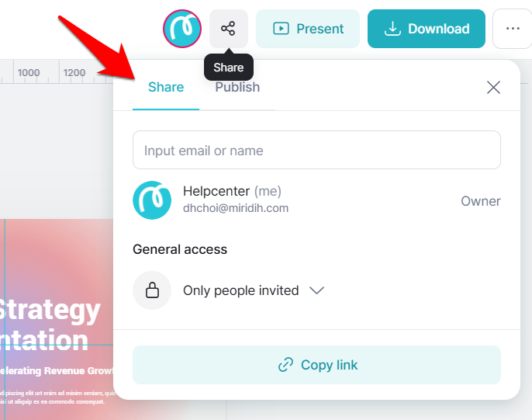Switch to the Publish tab
This screenshot has width=532, height=420.
[x=237, y=87]
